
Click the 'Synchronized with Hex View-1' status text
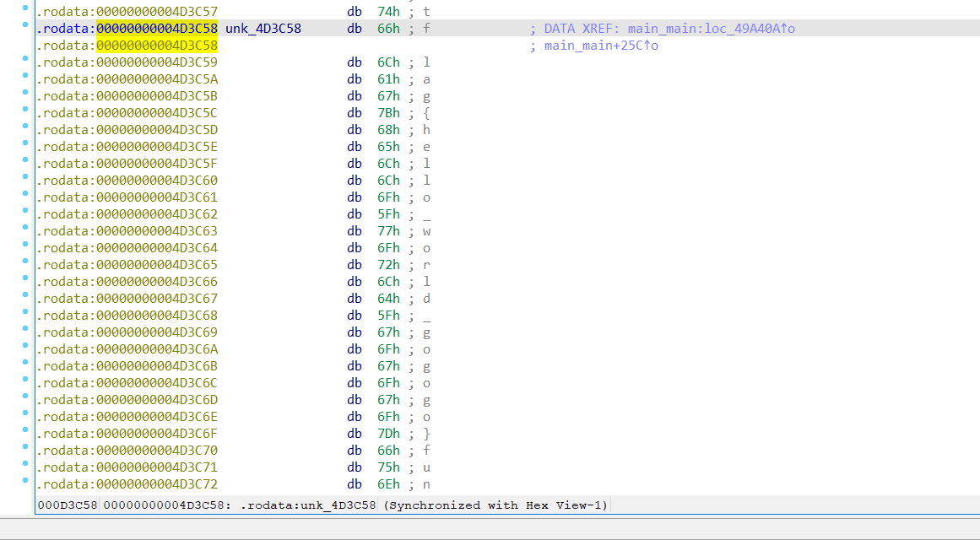pos(495,505)
